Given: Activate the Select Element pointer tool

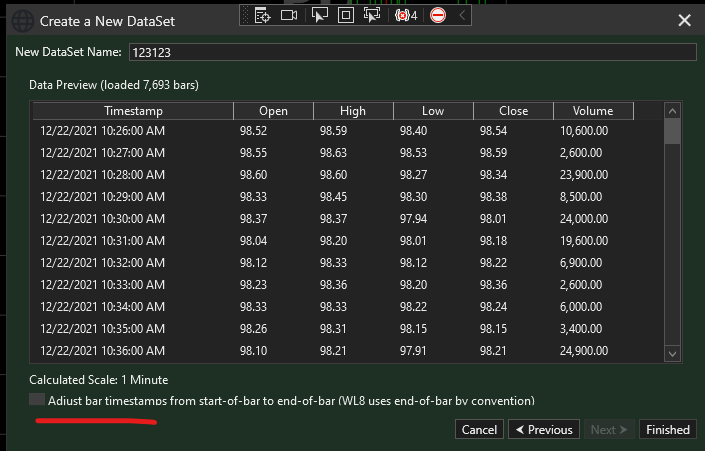Looking at the screenshot, I should (x=320, y=15).
